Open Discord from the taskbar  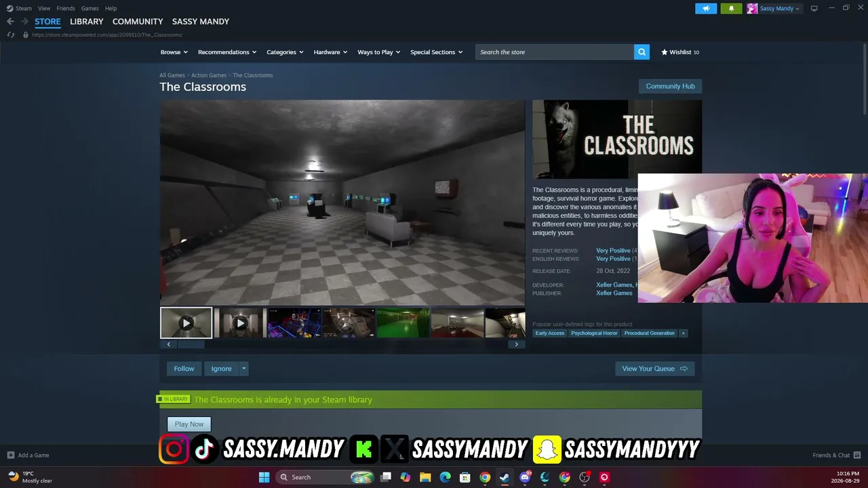(525, 477)
